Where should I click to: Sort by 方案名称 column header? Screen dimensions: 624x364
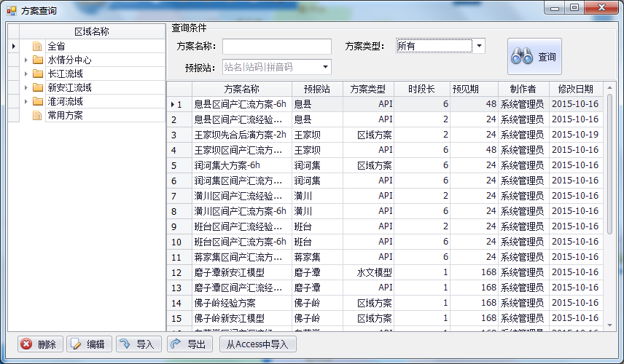(241, 89)
